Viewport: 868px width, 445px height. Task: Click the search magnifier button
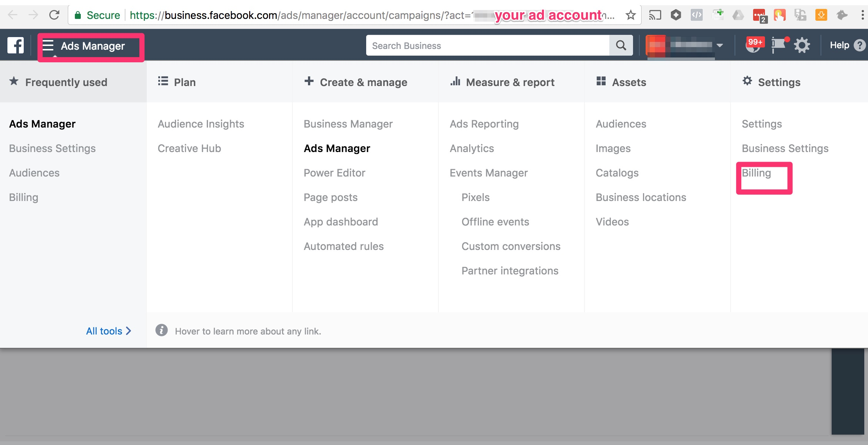click(621, 45)
